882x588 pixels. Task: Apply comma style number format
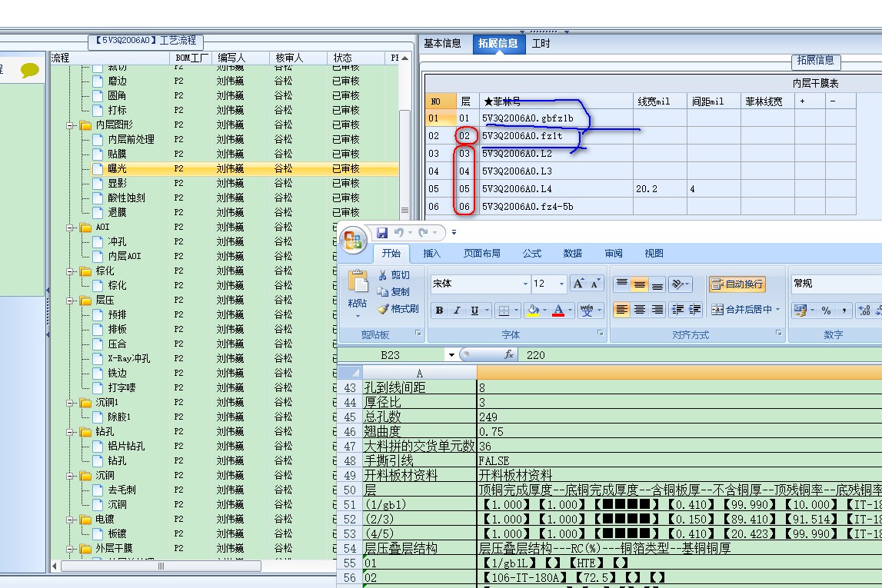(x=844, y=311)
